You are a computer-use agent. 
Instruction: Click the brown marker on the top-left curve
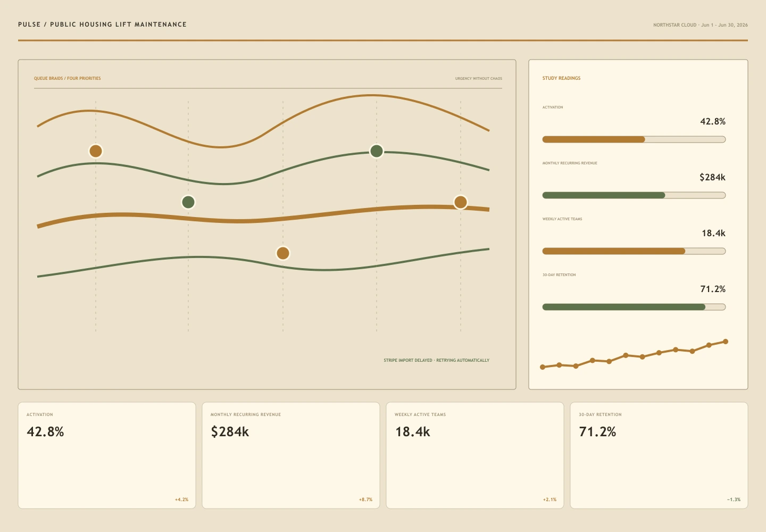96,151
